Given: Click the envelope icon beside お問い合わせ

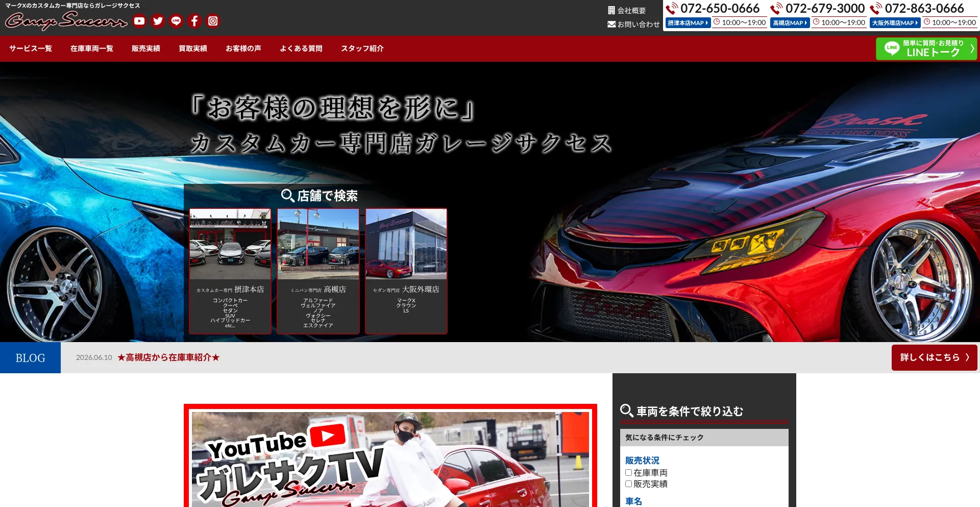Looking at the screenshot, I should pyautogui.click(x=611, y=24).
